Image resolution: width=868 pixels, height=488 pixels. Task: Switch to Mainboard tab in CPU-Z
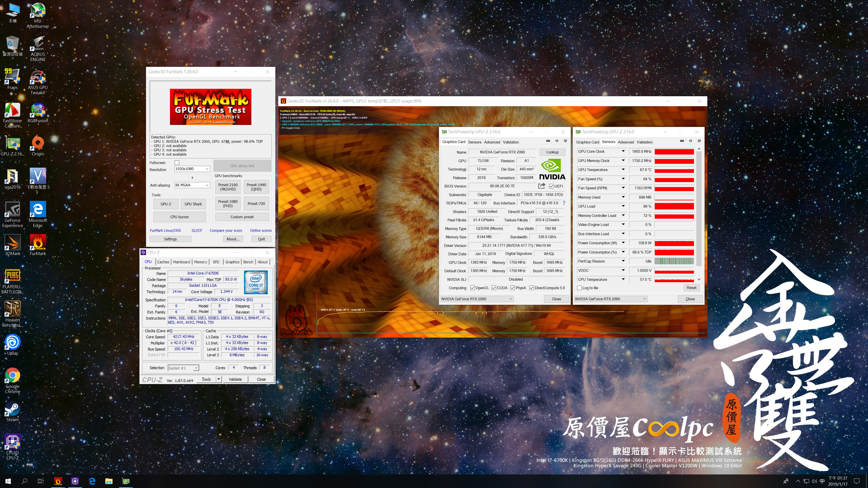(182, 262)
